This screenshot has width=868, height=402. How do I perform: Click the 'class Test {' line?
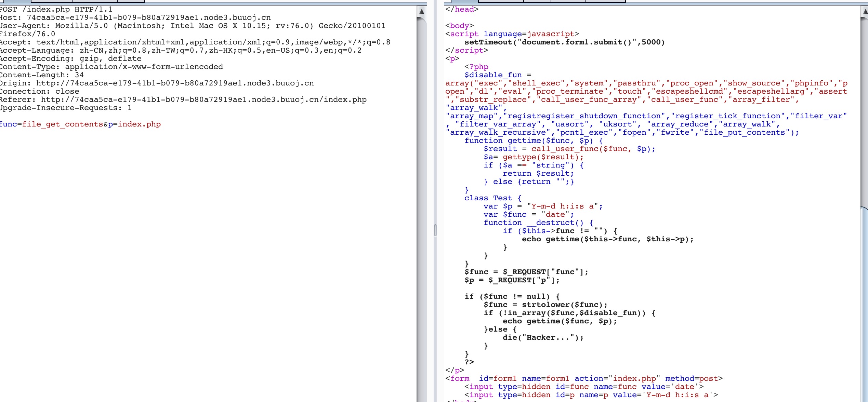click(493, 198)
